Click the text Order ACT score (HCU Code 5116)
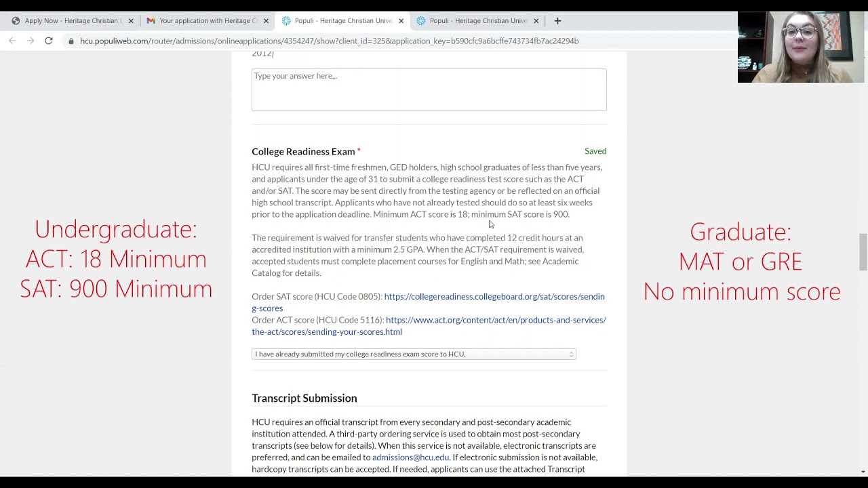This screenshot has width=868, height=488. point(317,320)
